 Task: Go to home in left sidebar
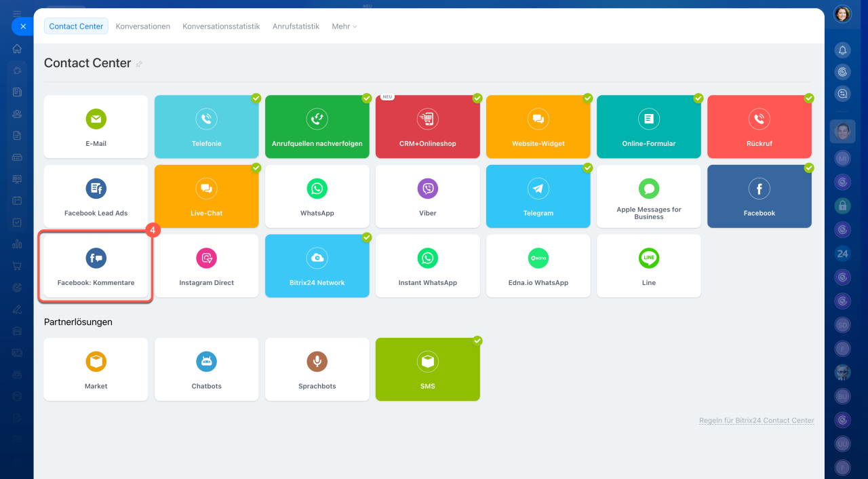17,49
